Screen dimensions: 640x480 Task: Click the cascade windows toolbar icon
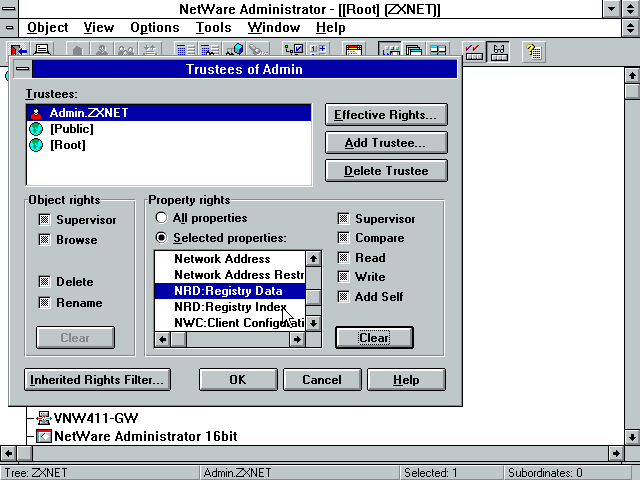414,50
